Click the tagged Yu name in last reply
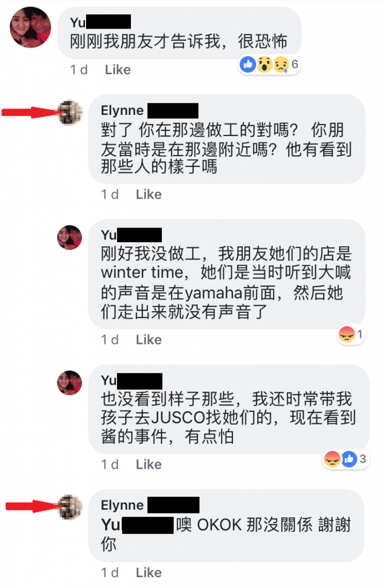384x588 pixels. pos(137,525)
